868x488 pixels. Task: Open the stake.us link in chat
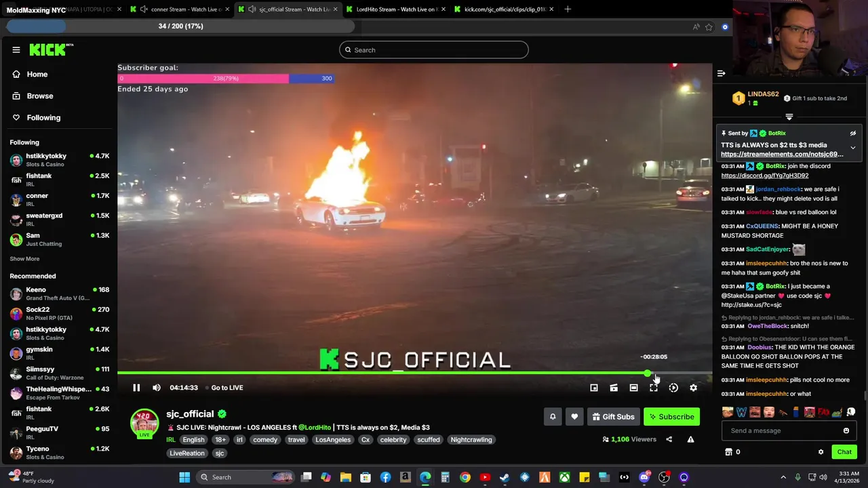tap(751, 305)
